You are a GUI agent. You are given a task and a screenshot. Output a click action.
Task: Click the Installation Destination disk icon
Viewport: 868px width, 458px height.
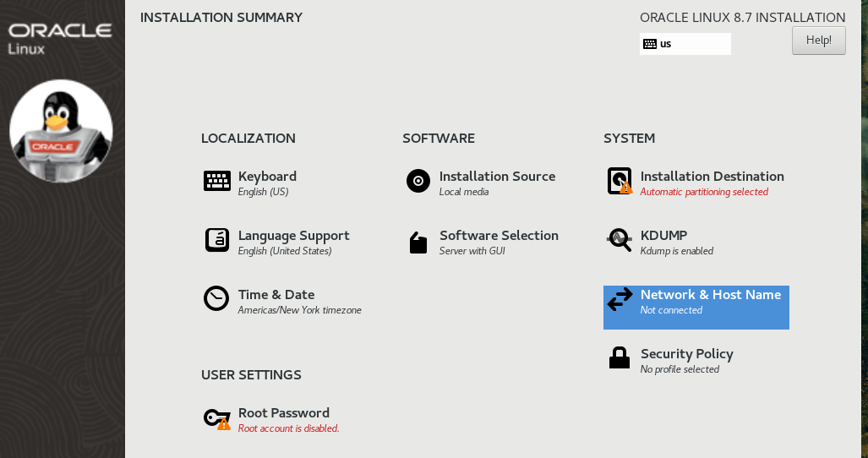coord(620,181)
